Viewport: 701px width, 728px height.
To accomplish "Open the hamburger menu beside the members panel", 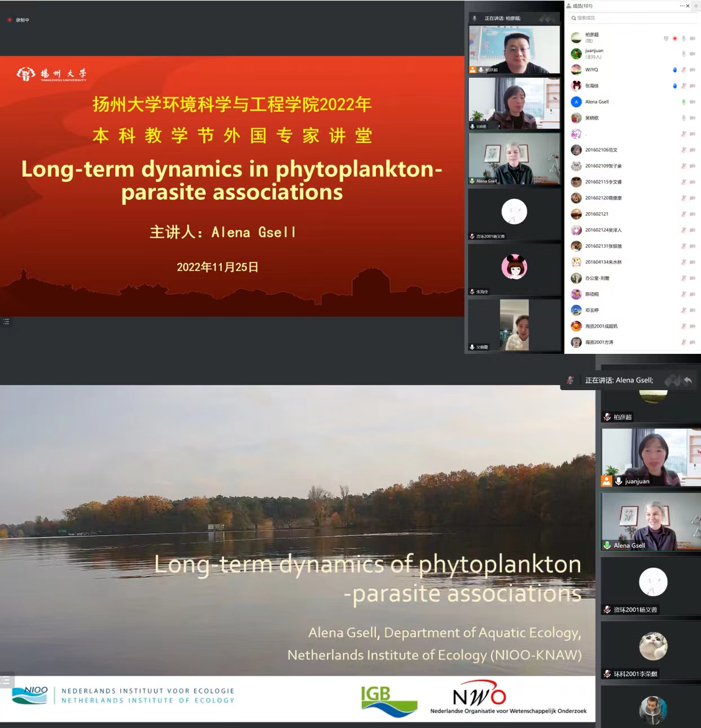I will coord(696,6).
